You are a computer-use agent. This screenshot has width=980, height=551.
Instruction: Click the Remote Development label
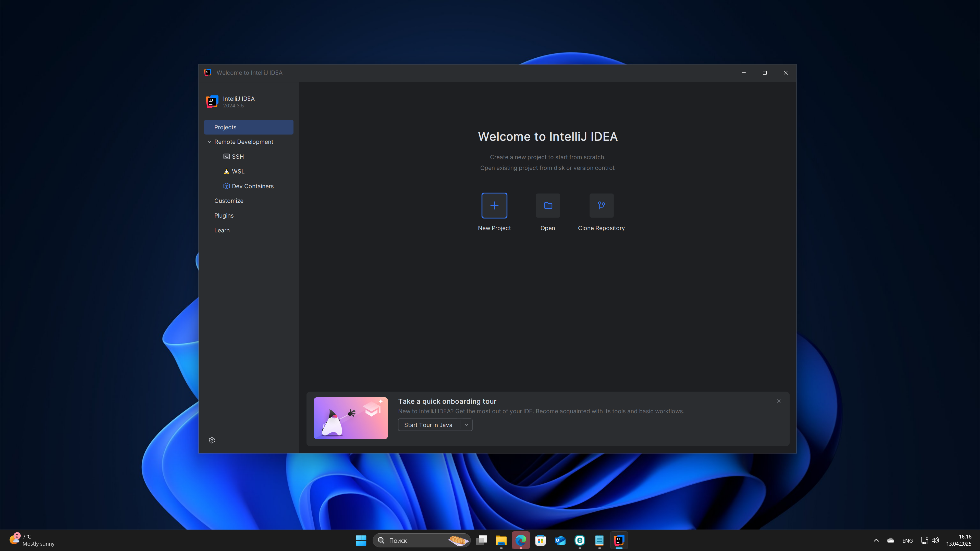coord(243,142)
